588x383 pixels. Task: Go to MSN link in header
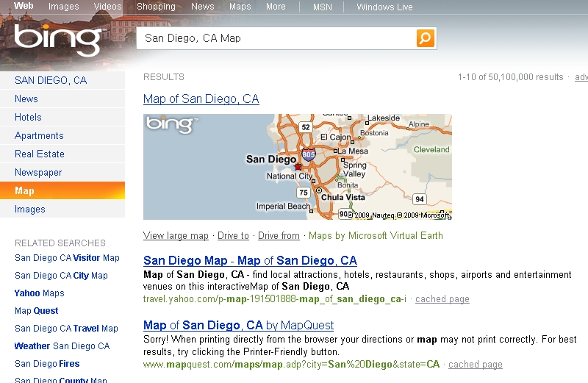point(323,7)
